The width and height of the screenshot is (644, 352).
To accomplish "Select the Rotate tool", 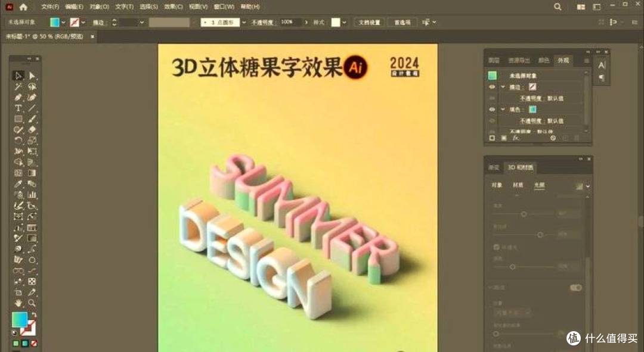I will point(18,141).
